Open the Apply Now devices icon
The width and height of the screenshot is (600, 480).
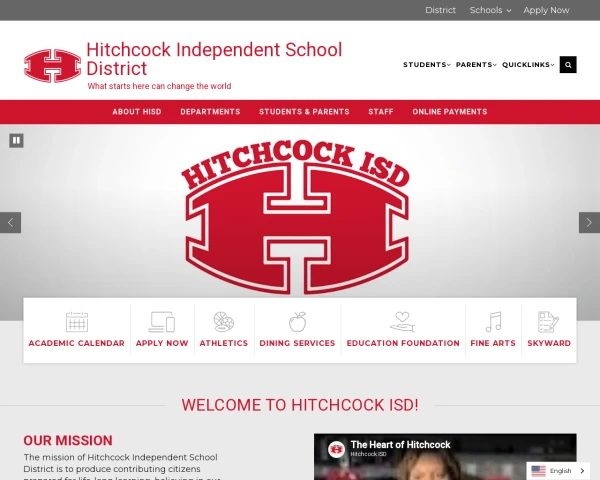point(162,322)
